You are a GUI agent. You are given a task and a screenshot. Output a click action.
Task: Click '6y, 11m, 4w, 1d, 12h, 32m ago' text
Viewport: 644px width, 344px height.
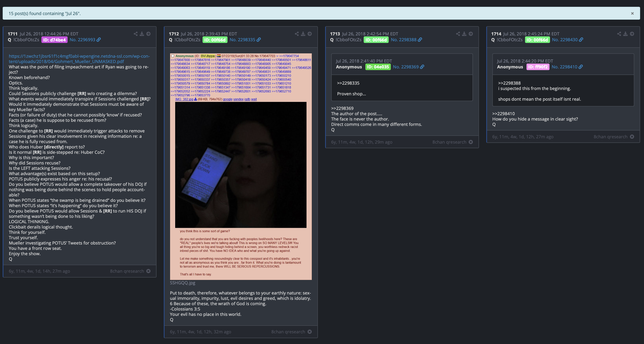(x=201, y=332)
